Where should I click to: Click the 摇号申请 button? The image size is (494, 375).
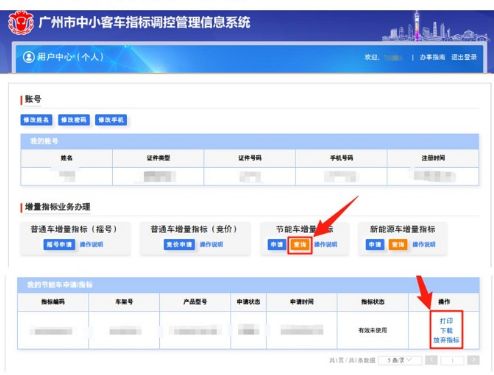click(x=59, y=245)
